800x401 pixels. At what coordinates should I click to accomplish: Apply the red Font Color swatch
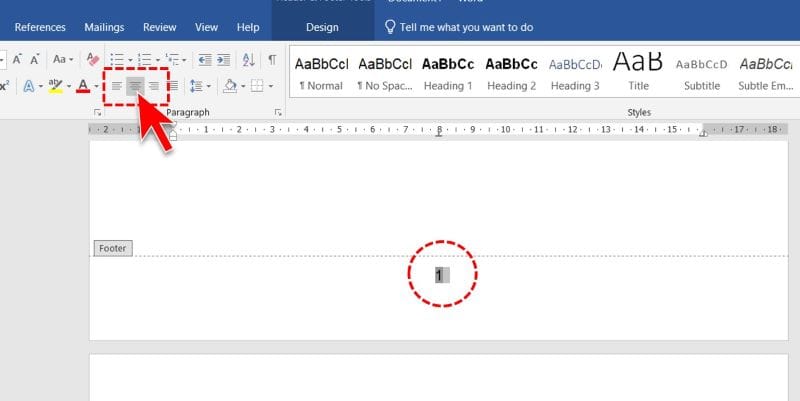coord(83,87)
